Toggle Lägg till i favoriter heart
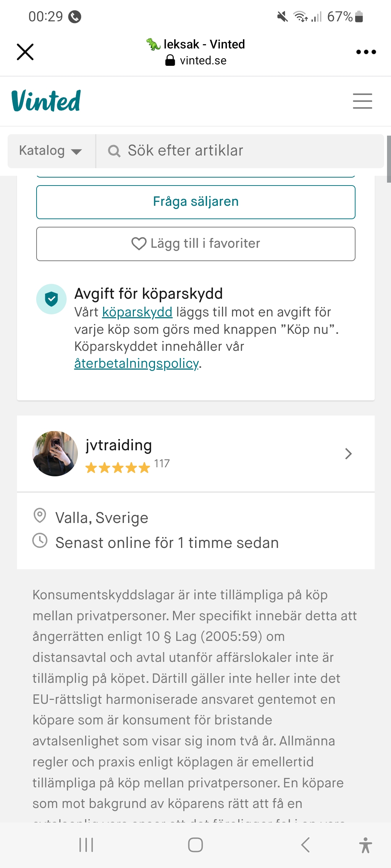Image resolution: width=391 pixels, height=868 pixels. click(x=139, y=244)
